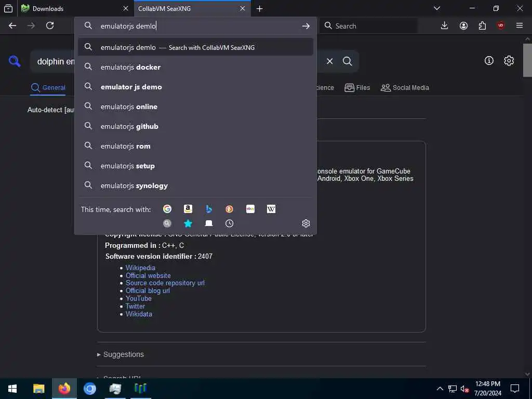
Task: Open the Firefox hamburger menu
Action: click(x=520, y=25)
